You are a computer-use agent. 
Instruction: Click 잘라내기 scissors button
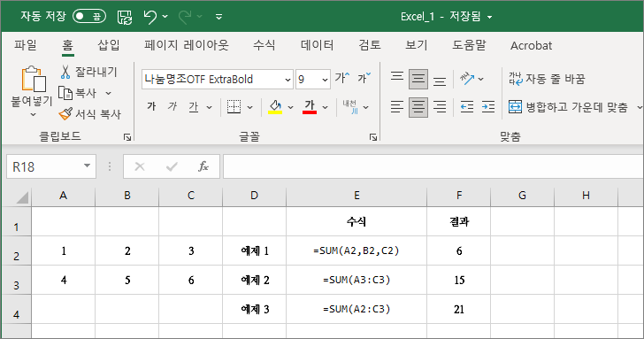point(88,72)
